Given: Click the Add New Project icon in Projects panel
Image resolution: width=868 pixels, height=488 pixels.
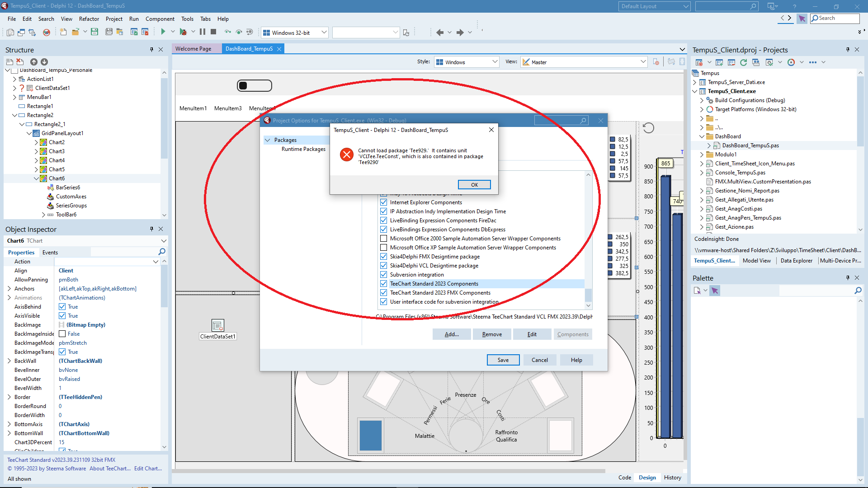Looking at the screenshot, I should [x=719, y=62].
